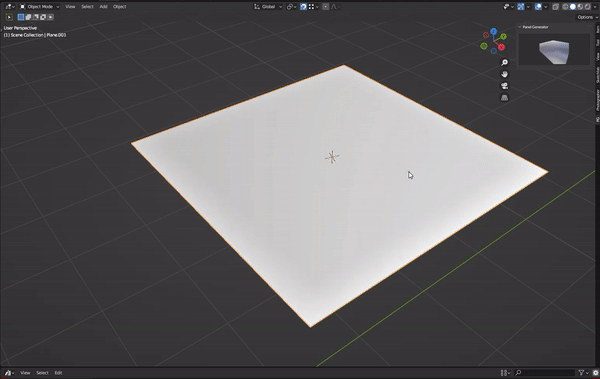The image size is (600, 379).
Task: Switch to wireframe viewport shading
Action: 565,7
